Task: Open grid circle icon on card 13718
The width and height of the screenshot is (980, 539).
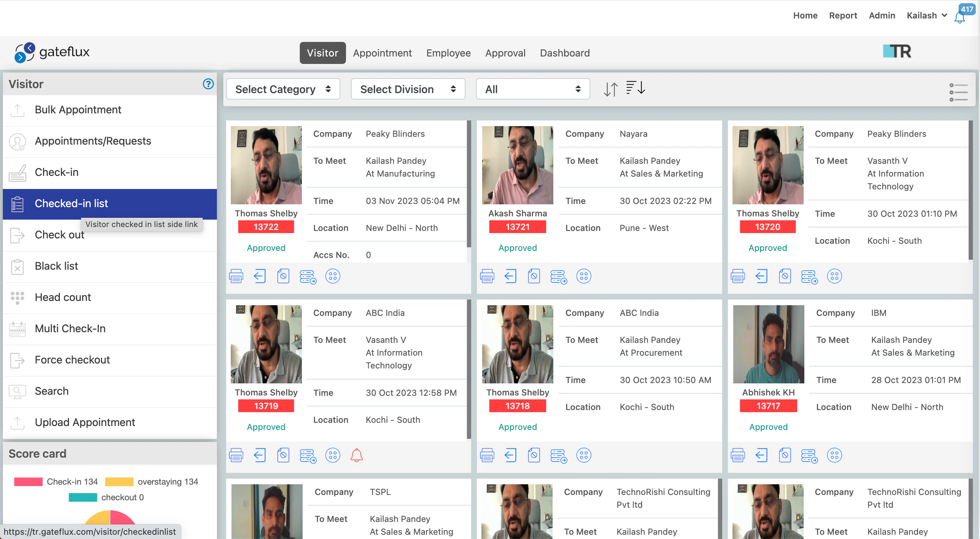Action: (584, 455)
